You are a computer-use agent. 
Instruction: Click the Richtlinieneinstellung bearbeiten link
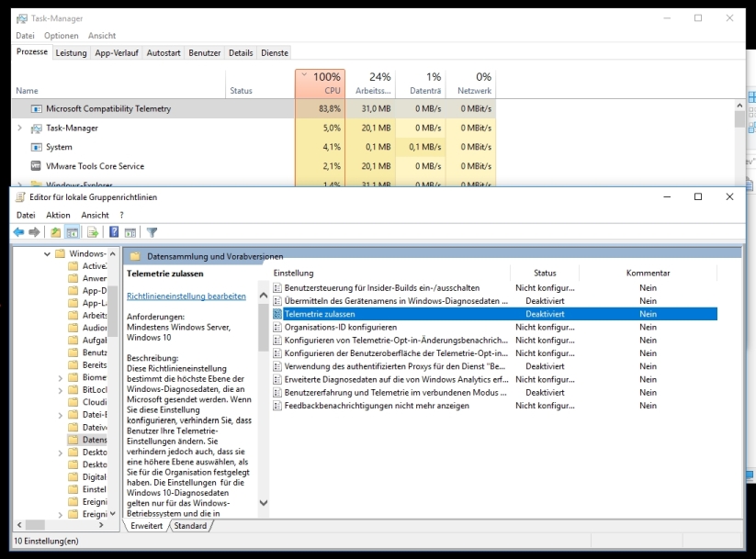(x=186, y=296)
